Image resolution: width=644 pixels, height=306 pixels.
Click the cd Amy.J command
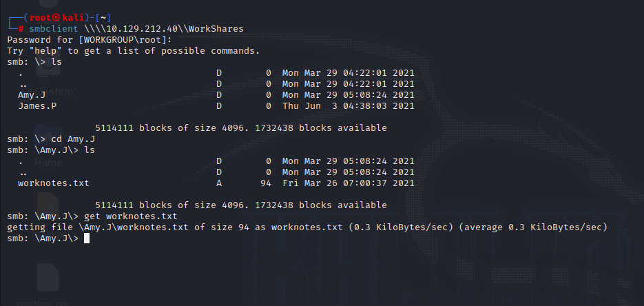pyautogui.click(x=73, y=139)
